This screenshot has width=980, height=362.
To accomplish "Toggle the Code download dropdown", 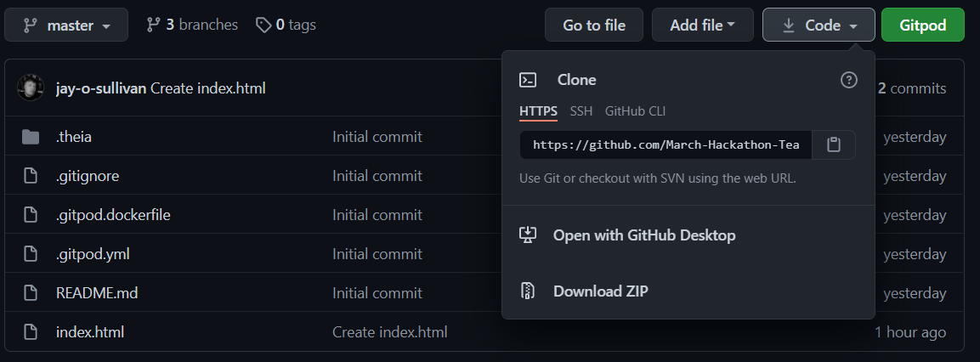I will pos(819,25).
